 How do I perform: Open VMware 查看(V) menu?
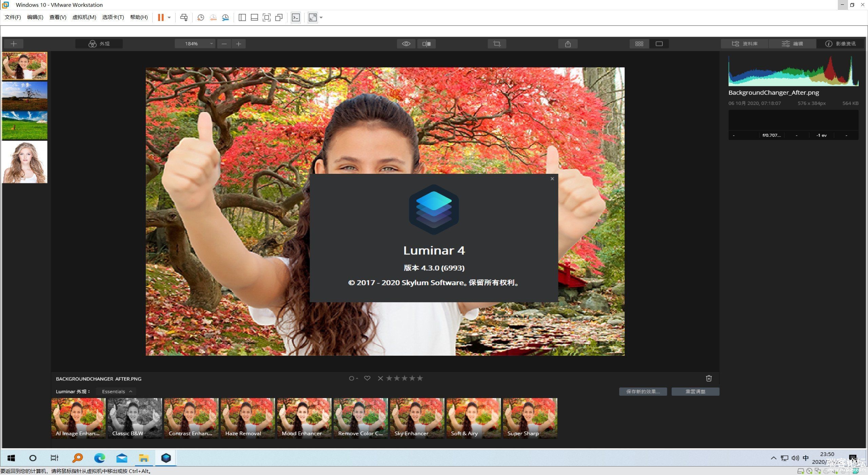point(58,17)
